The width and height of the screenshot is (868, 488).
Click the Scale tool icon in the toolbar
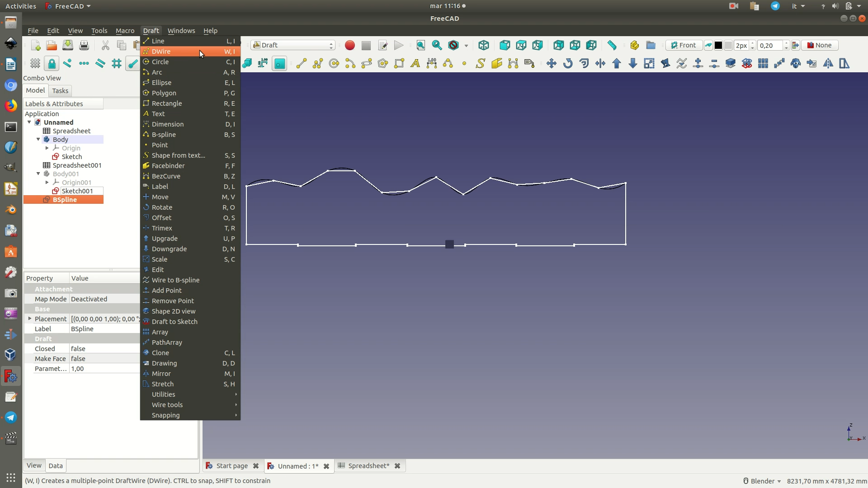649,64
